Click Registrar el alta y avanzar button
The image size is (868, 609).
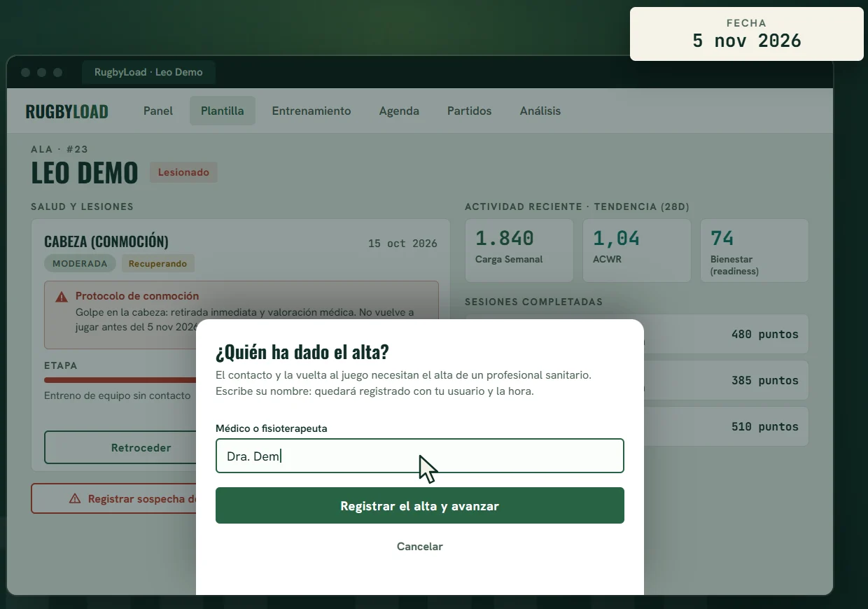click(x=420, y=505)
